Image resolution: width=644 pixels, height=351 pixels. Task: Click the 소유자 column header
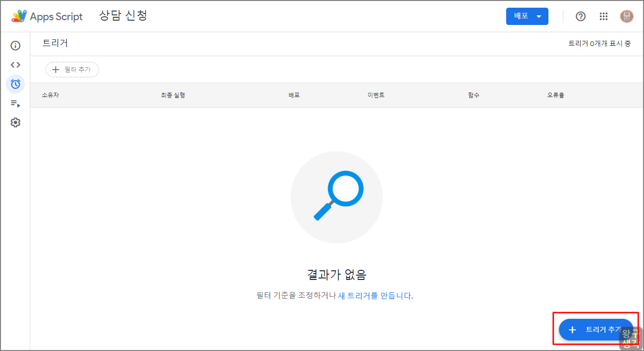click(50, 95)
